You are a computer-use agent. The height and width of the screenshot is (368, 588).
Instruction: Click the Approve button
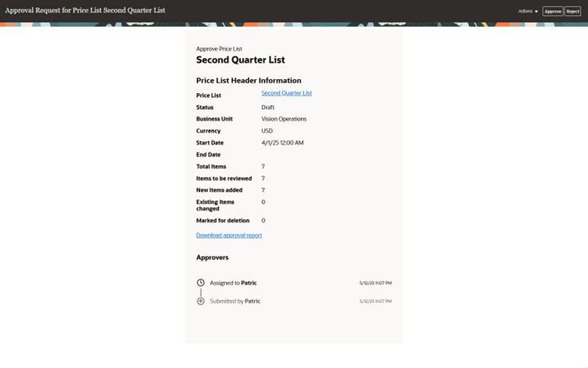[553, 11]
